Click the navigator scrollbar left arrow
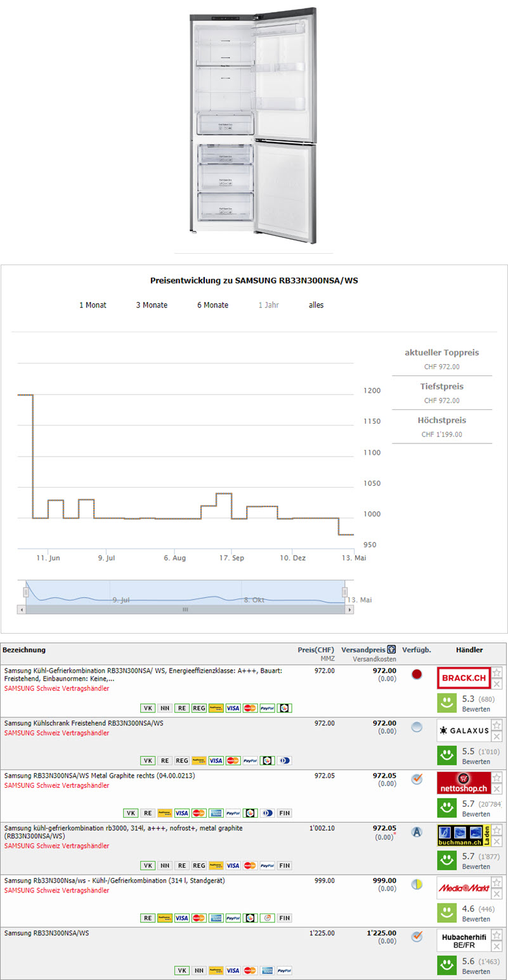 (x=22, y=610)
